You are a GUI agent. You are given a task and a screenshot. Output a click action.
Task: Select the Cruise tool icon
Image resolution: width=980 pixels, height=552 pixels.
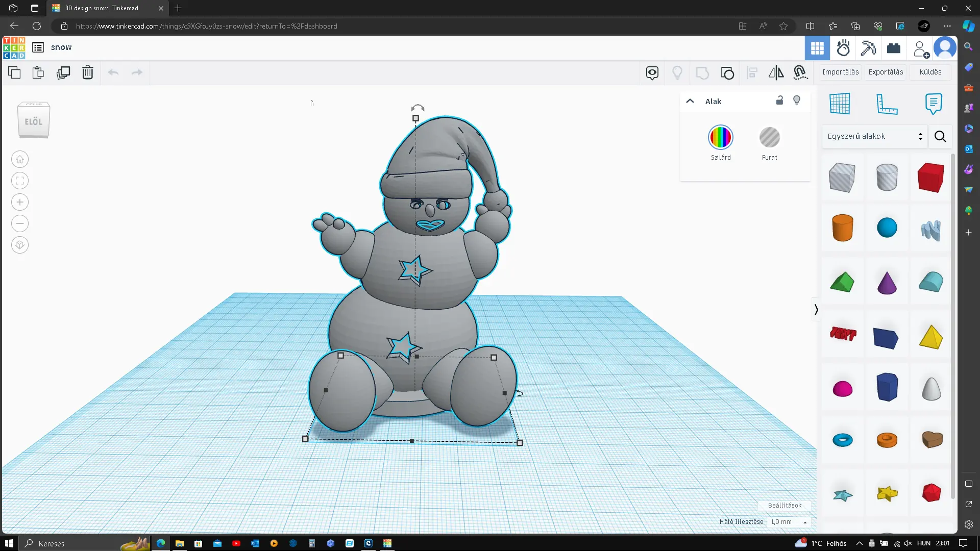point(800,73)
